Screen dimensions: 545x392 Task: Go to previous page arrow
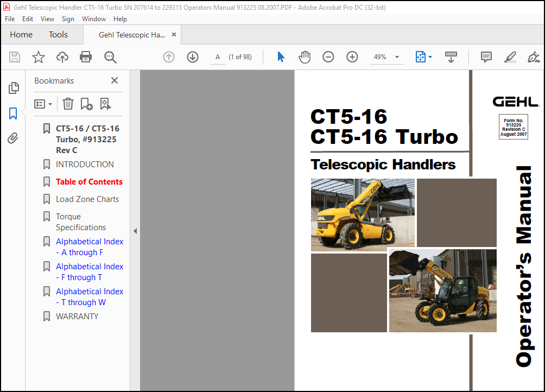click(x=169, y=57)
